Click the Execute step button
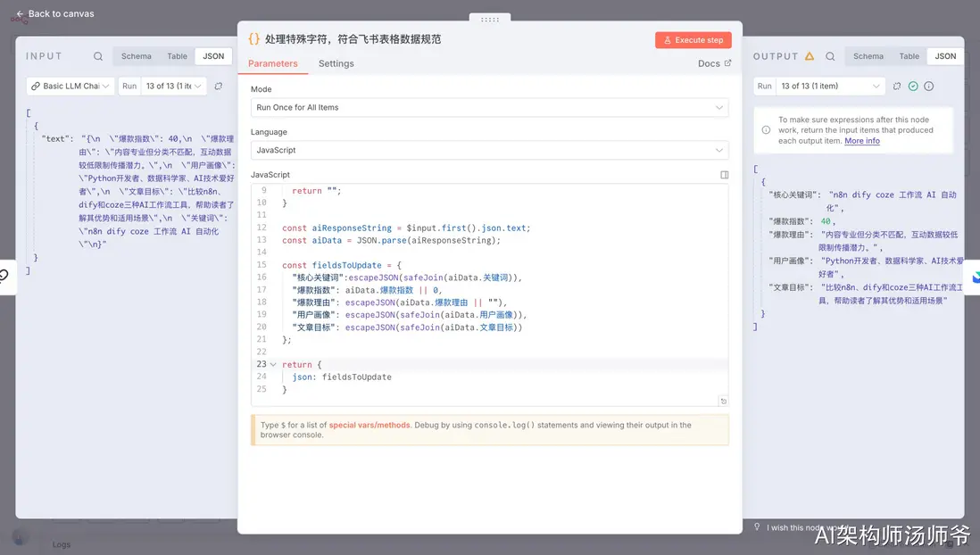This screenshot has height=555, width=980. pyautogui.click(x=693, y=40)
